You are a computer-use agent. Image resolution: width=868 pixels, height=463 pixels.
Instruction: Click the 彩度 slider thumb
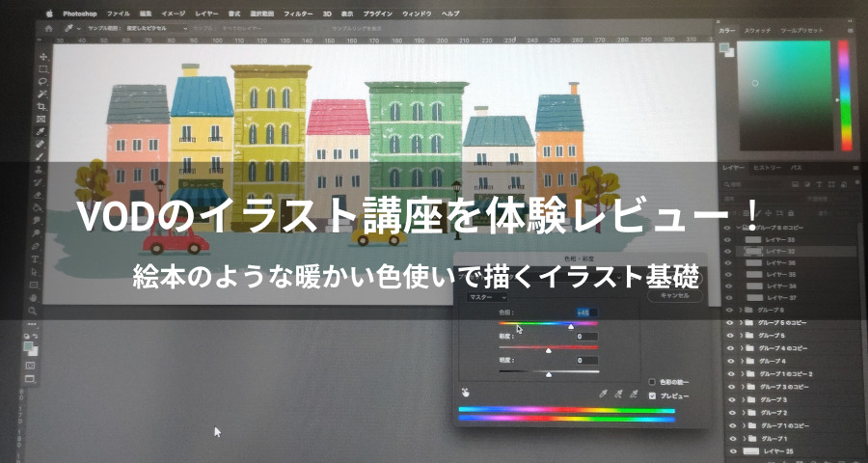pos(549,350)
